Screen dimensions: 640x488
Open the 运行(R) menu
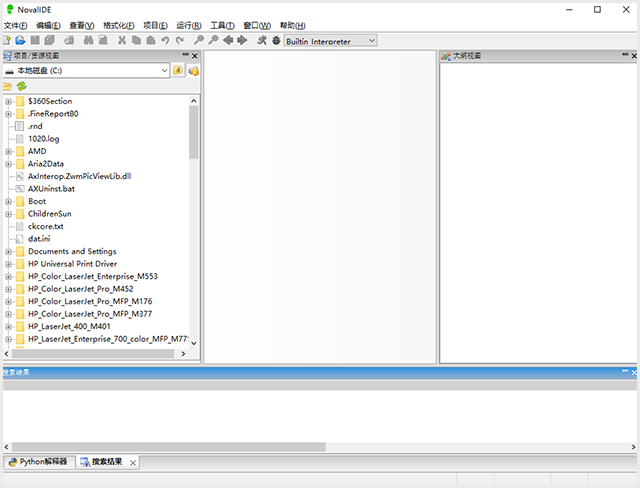coord(188,25)
